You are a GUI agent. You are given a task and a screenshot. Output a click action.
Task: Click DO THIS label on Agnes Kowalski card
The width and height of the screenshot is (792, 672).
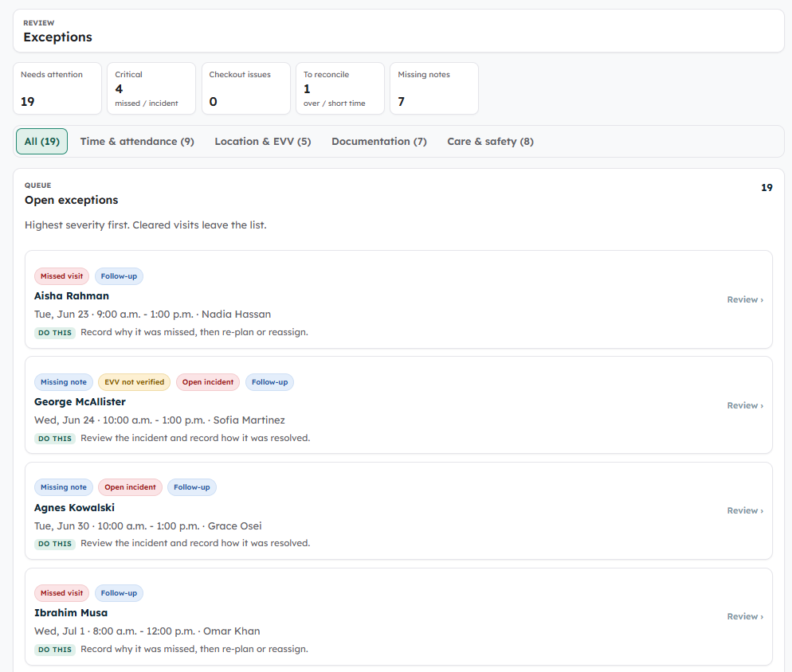click(55, 544)
